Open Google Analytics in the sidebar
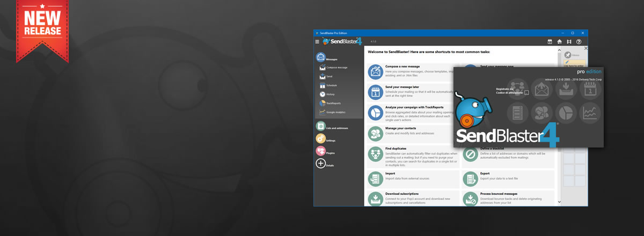 click(332, 112)
